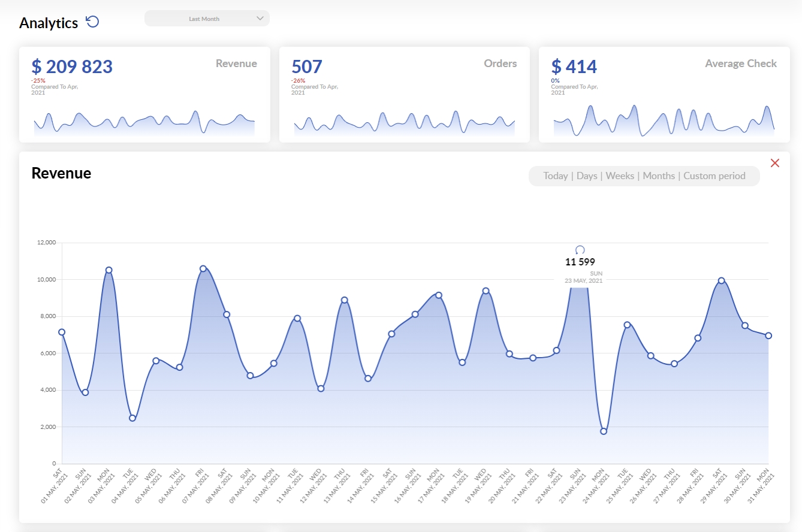Image resolution: width=802 pixels, height=532 pixels.
Task: Click the 09 May 2021 data point
Action: (250, 376)
